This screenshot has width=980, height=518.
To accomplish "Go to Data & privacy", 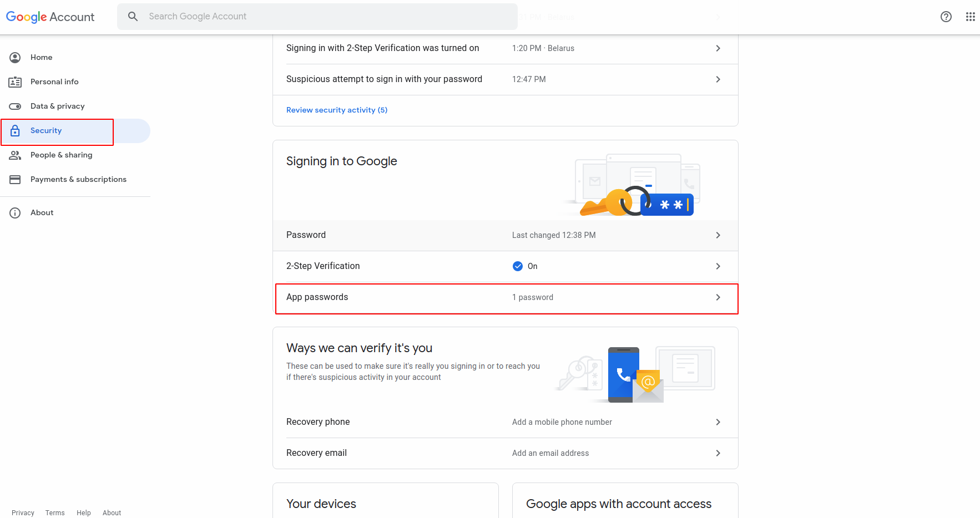I will point(75,106).
